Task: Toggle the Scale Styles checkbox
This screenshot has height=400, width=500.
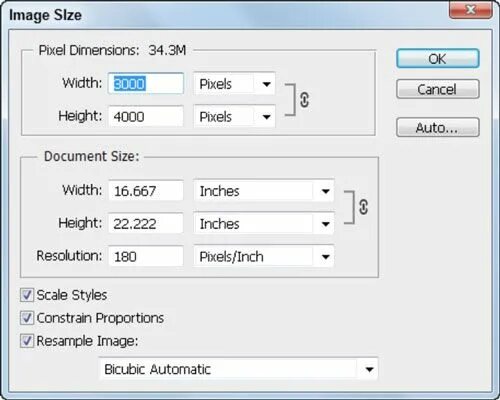Action: click(x=27, y=295)
